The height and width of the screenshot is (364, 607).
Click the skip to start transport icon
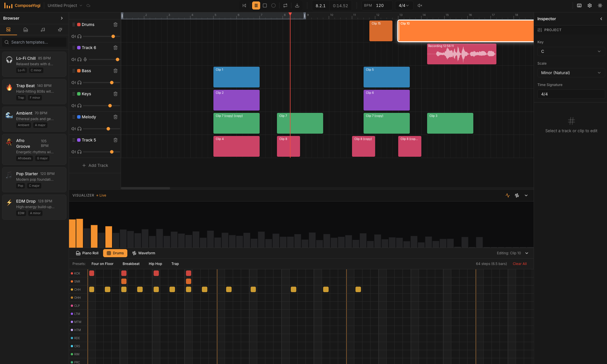coord(244,5)
